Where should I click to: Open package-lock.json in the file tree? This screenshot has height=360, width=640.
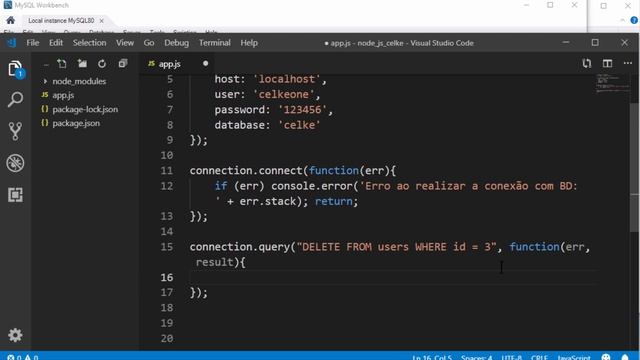pyautogui.click(x=85, y=109)
